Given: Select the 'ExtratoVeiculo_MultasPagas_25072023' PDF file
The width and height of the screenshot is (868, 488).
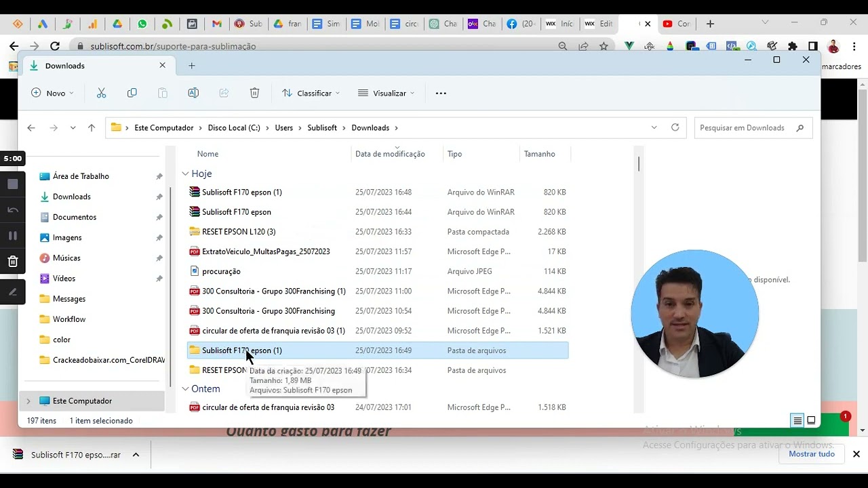Looking at the screenshot, I should pyautogui.click(x=377, y=251).
